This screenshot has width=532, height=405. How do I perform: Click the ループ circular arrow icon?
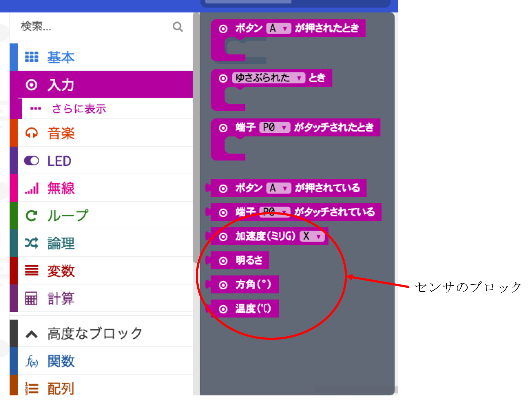tap(31, 216)
